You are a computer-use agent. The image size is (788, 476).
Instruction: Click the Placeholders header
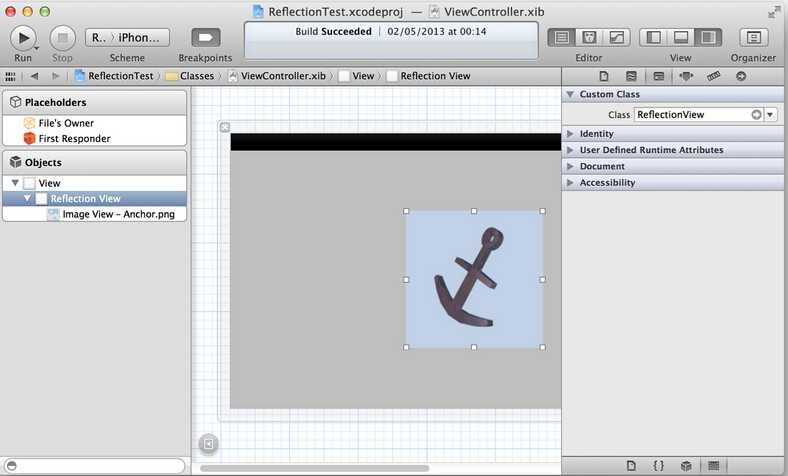click(x=94, y=103)
